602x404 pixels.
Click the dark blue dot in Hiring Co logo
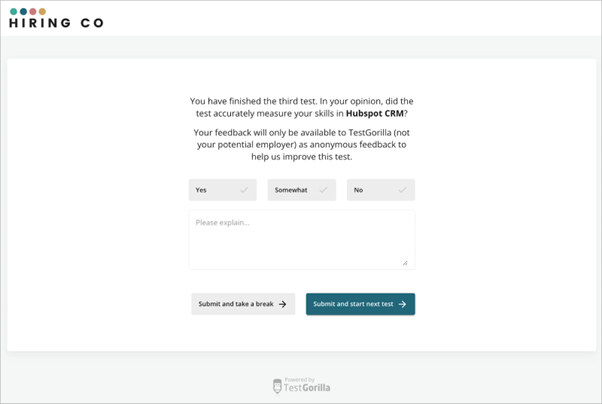pos(23,11)
